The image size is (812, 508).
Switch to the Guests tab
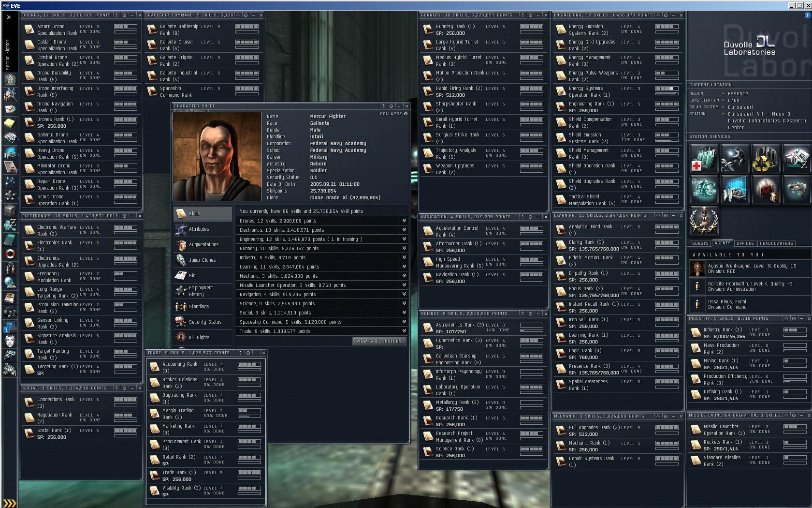click(x=700, y=243)
